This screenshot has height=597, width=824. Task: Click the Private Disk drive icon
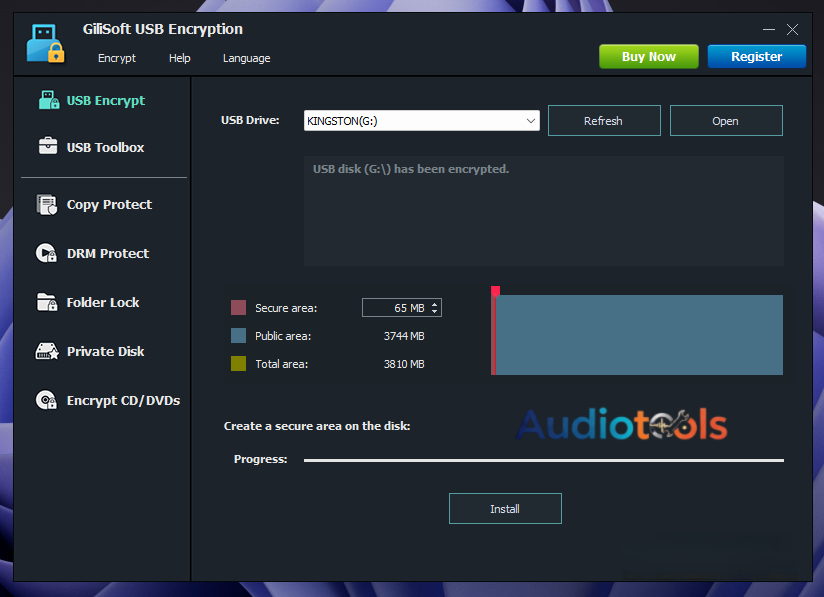click(x=47, y=351)
